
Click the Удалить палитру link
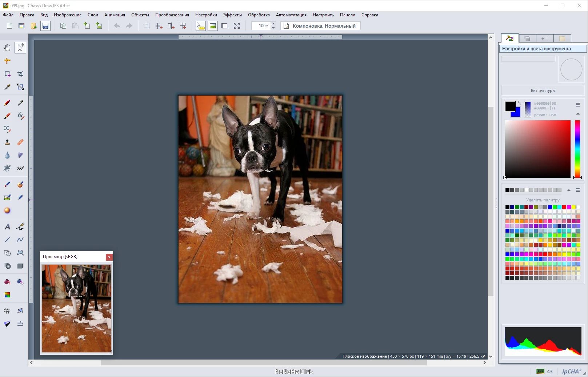tap(543, 200)
